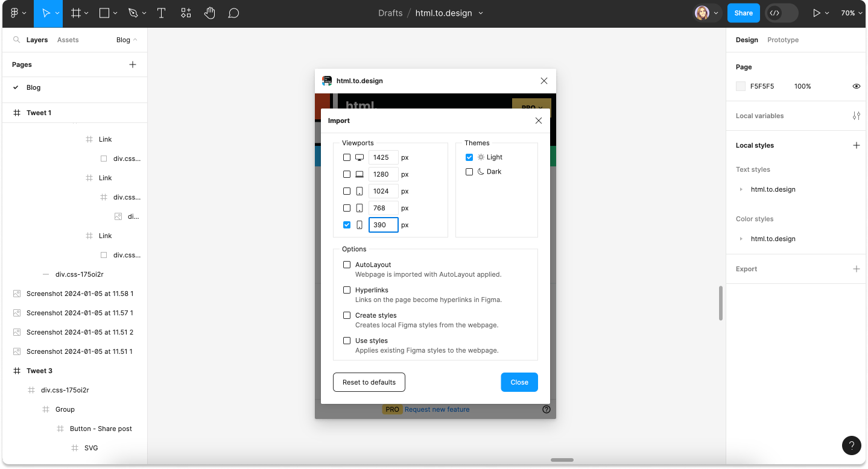Screen dimensions: 868x469
Task: Open the Figma main menu logo
Action: pos(14,13)
